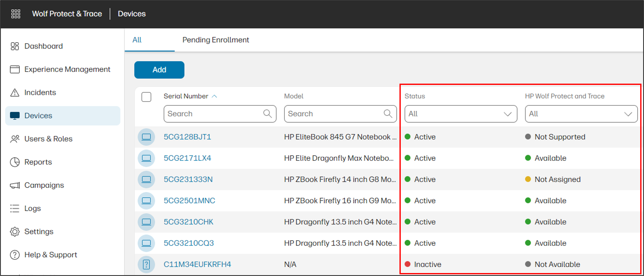Open Settings gear in sidebar
This screenshot has height=276, width=644.
pyautogui.click(x=15, y=231)
